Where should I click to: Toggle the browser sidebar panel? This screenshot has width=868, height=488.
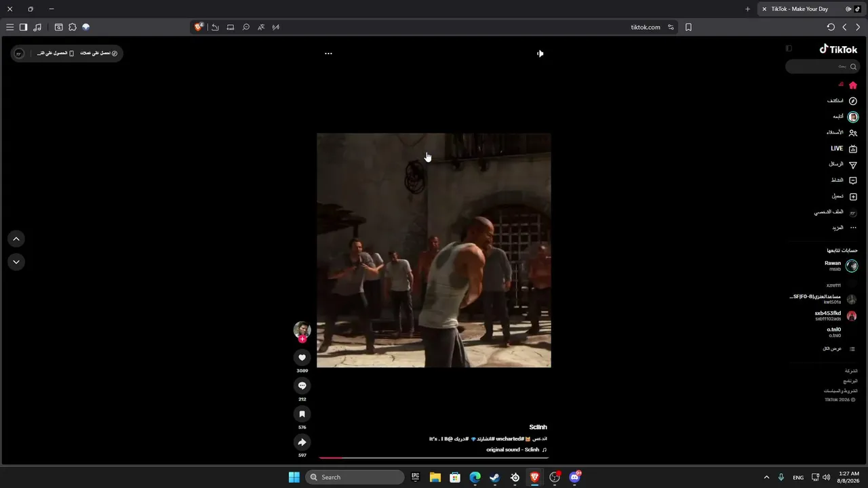23,27
